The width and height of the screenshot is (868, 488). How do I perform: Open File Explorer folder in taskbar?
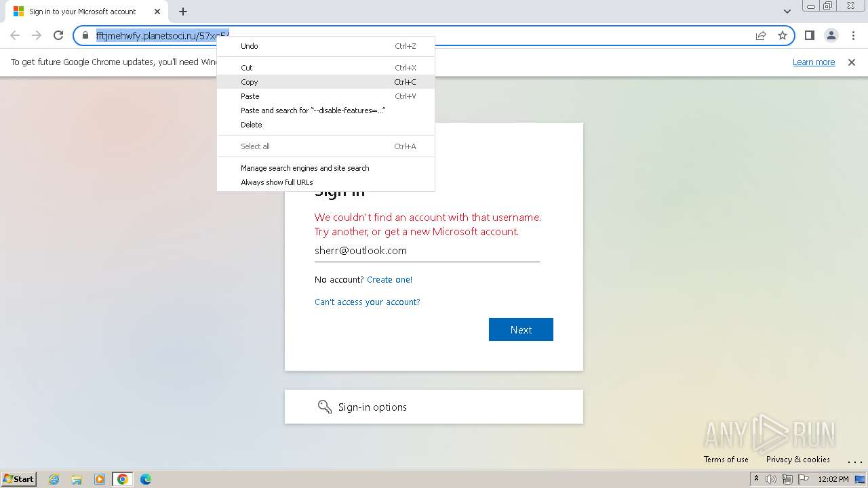[77, 479]
